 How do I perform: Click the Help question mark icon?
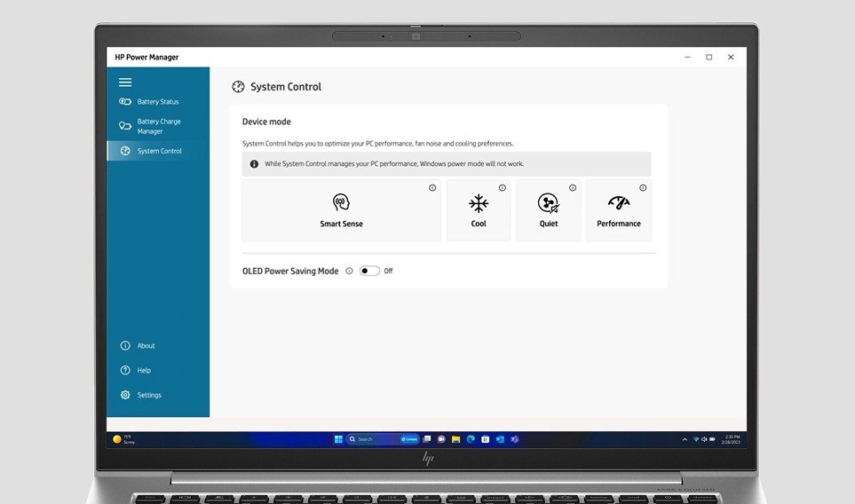pos(125,370)
